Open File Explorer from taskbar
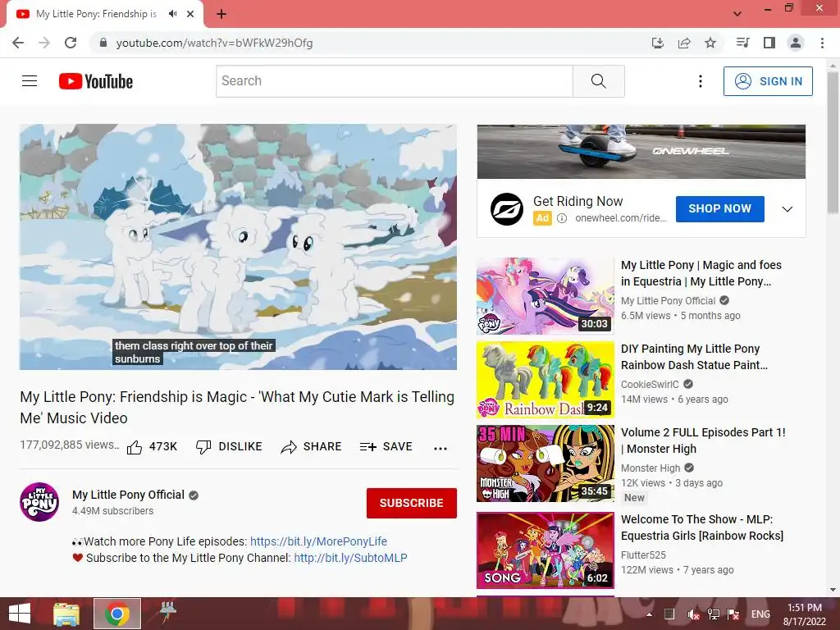 tap(66, 614)
